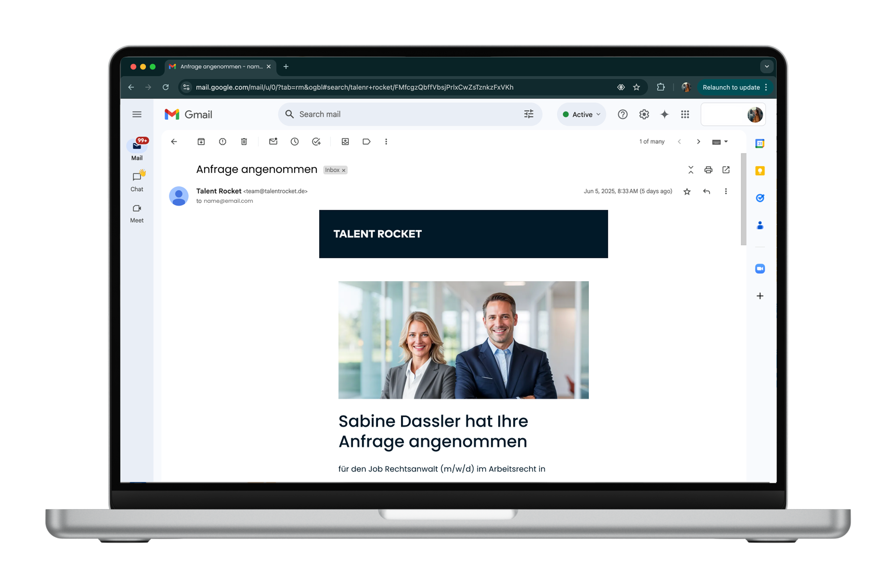Report this email as spam
The width and height of the screenshot is (896, 588).
tap(222, 142)
